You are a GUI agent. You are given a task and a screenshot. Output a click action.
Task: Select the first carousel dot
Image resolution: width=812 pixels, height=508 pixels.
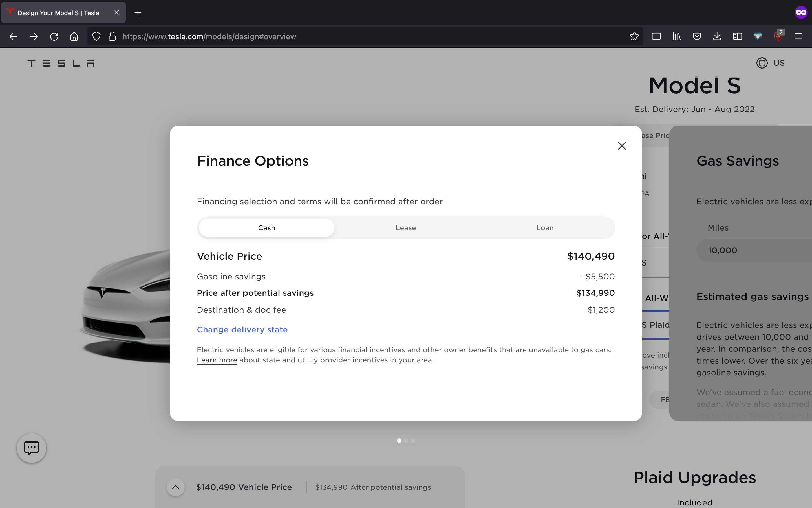[399, 441]
